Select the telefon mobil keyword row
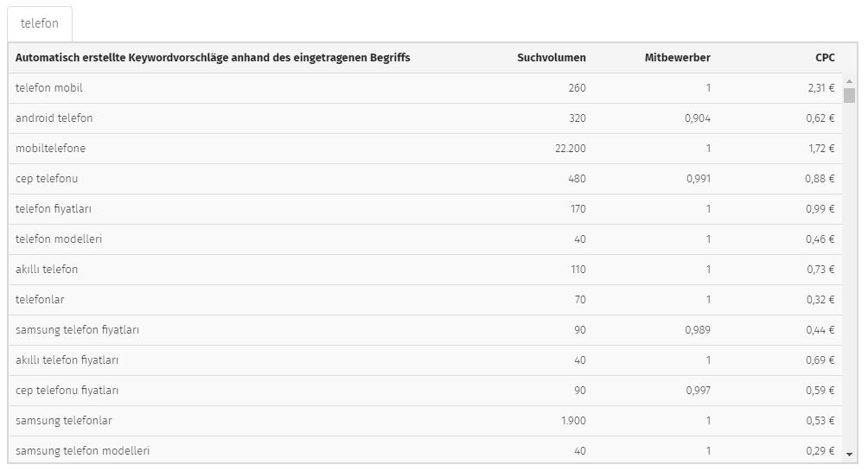The height and width of the screenshot is (471, 868). 425,88
